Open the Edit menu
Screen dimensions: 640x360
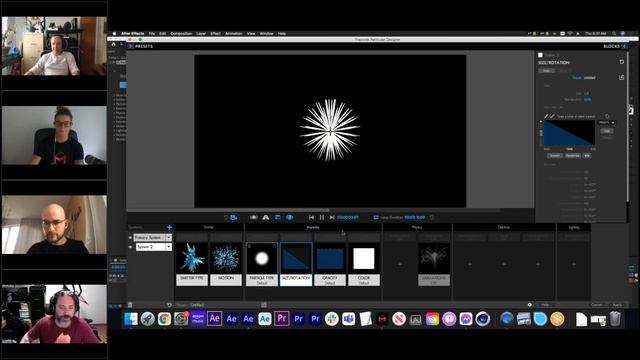pyautogui.click(x=162, y=33)
